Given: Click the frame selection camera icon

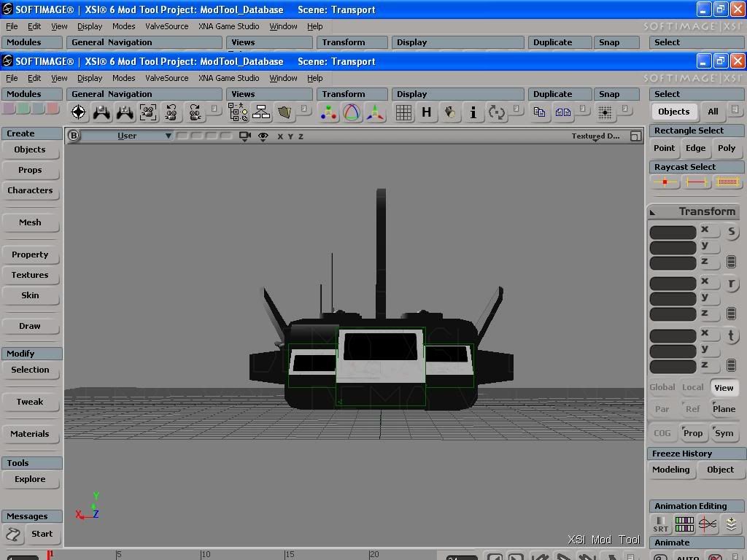Looking at the screenshot, I should tap(148, 112).
